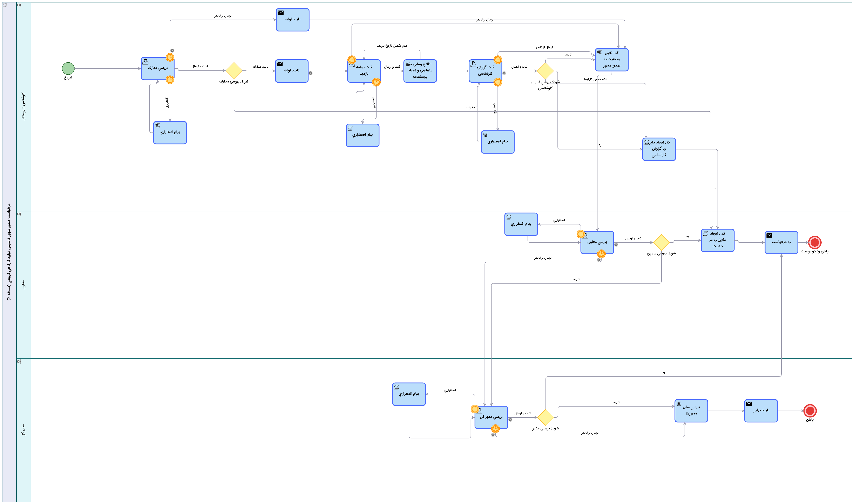Select پيام اضطراري task below ثبت برنامه بازديد
This screenshot has width=854, height=504.
click(363, 135)
